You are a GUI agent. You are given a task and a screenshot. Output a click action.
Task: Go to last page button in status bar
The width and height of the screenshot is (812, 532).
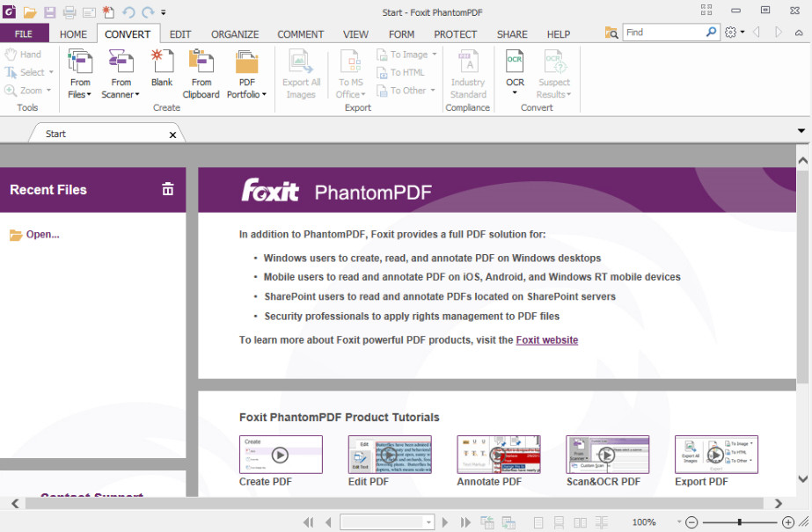pos(465,522)
